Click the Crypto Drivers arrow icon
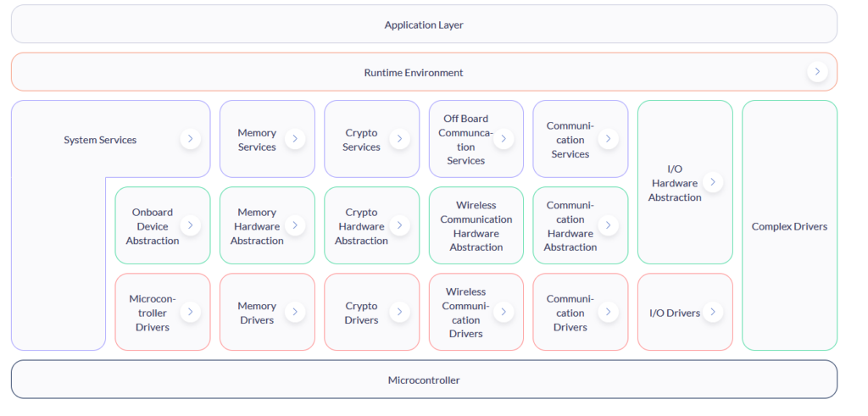868x416 pixels. 399,312
